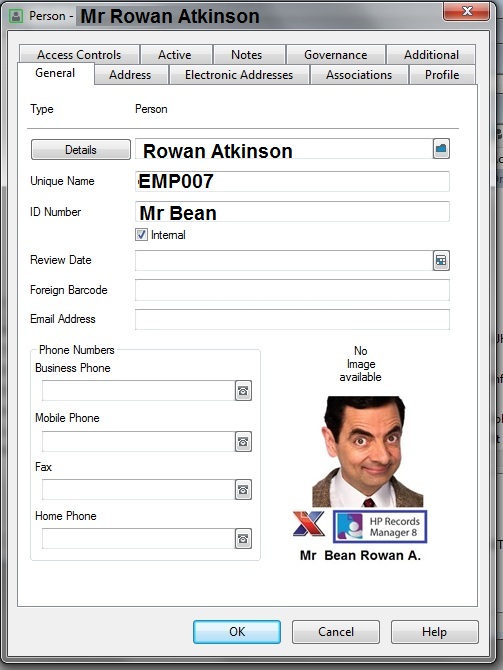
Task: Click the 'Person' type value text
Action: [151, 109]
